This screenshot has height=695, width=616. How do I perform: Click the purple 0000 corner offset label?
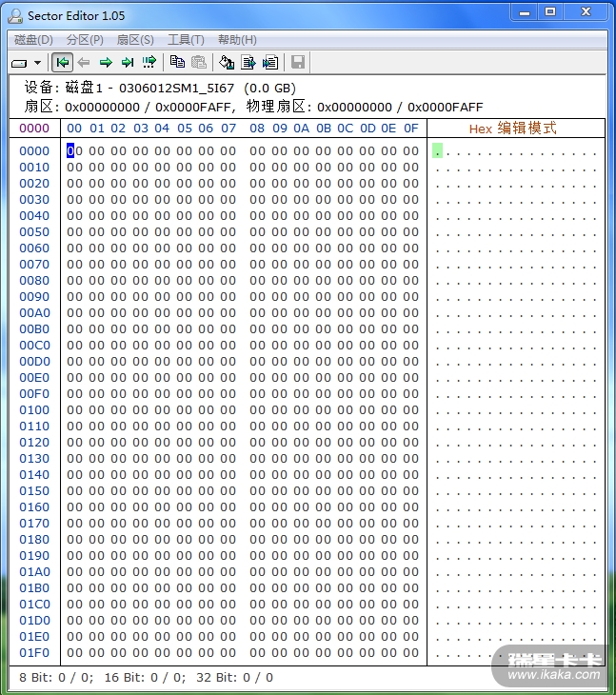tap(34, 129)
